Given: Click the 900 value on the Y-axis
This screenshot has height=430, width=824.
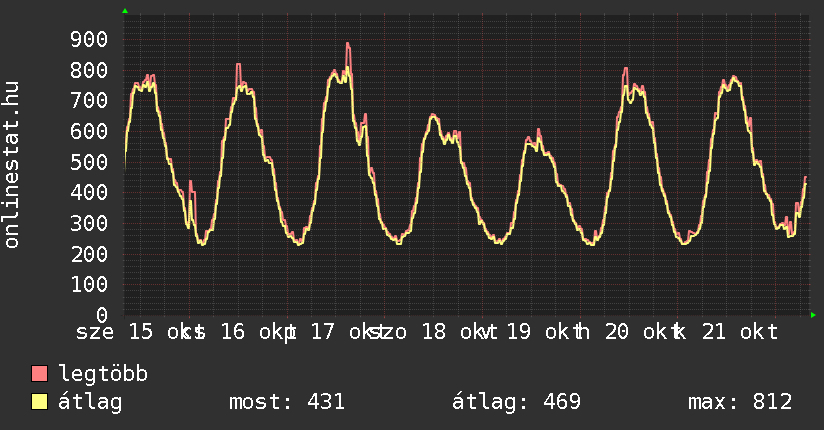Looking at the screenshot, I should [89, 39].
